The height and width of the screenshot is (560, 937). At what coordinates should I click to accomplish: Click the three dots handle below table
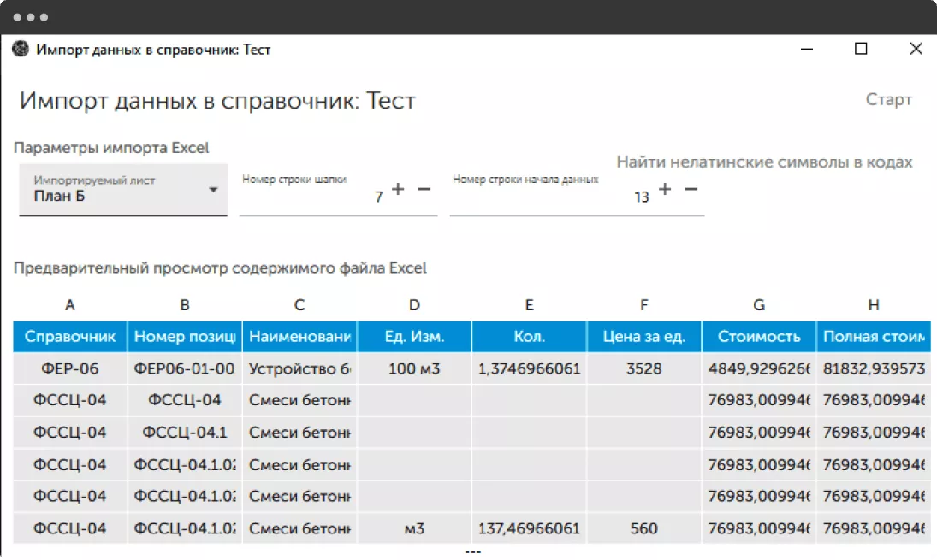472,552
